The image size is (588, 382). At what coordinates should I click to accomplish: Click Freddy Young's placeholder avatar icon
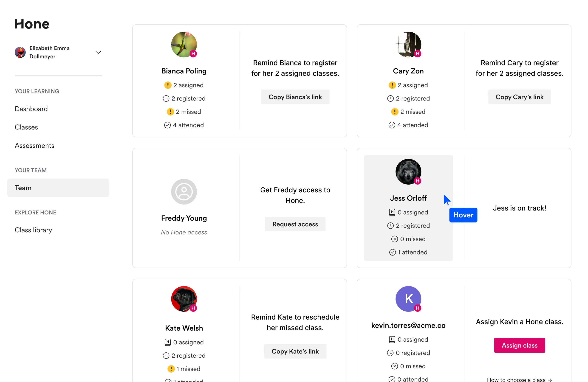[184, 192]
